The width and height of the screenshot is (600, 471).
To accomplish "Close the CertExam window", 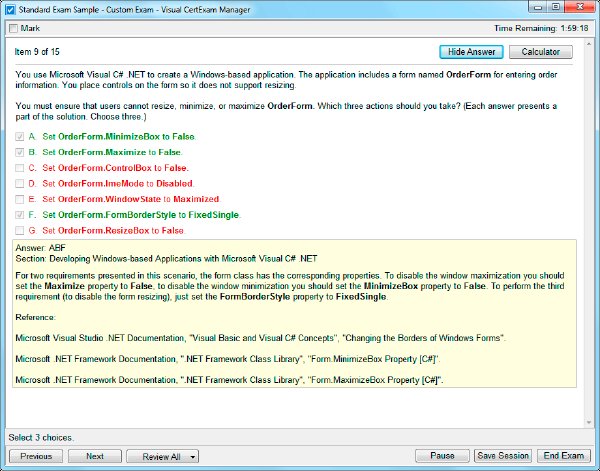I will [x=580, y=7].
